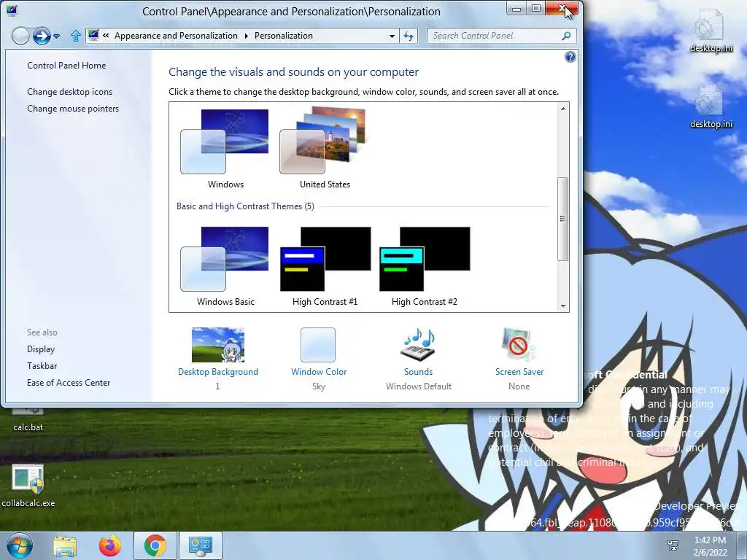Open the Window Color swatch
The image size is (747, 560).
pyautogui.click(x=318, y=345)
